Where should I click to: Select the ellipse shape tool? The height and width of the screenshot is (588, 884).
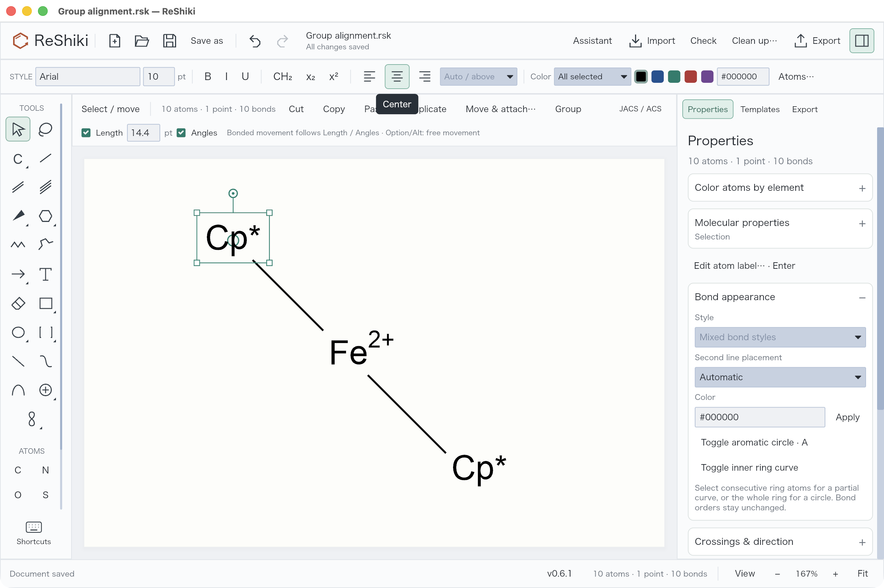click(18, 332)
